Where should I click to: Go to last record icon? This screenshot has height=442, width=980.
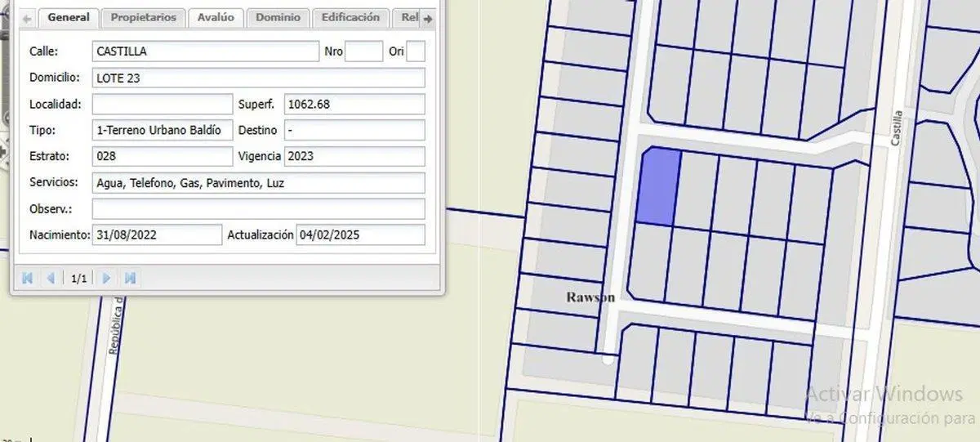130,278
